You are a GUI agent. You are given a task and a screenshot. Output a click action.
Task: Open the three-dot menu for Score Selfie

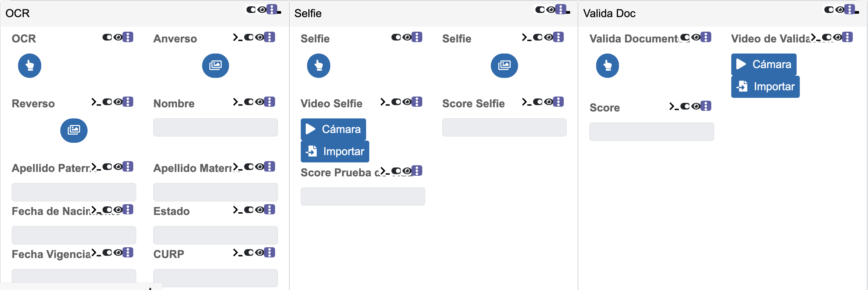click(558, 102)
